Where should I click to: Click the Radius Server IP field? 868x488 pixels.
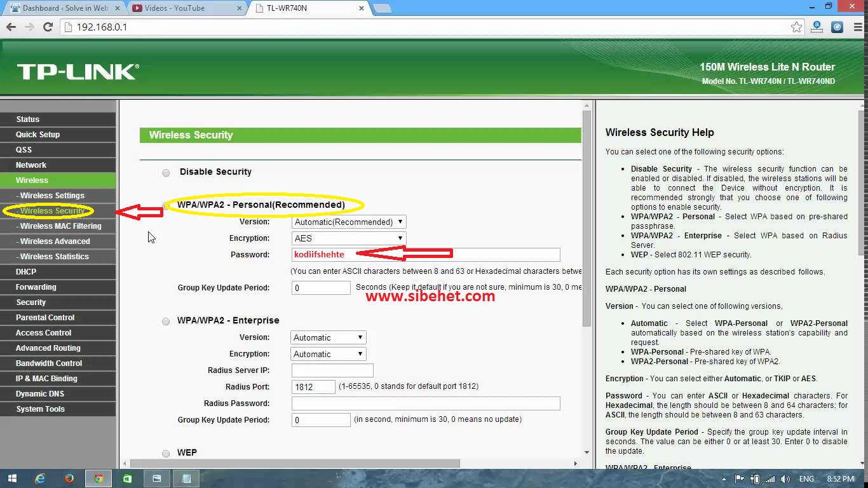click(x=332, y=370)
